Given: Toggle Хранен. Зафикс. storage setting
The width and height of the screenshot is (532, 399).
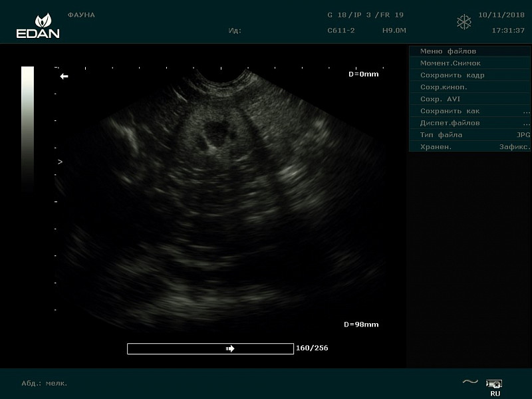Looking at the screenshot, I should tap(469, 147).
